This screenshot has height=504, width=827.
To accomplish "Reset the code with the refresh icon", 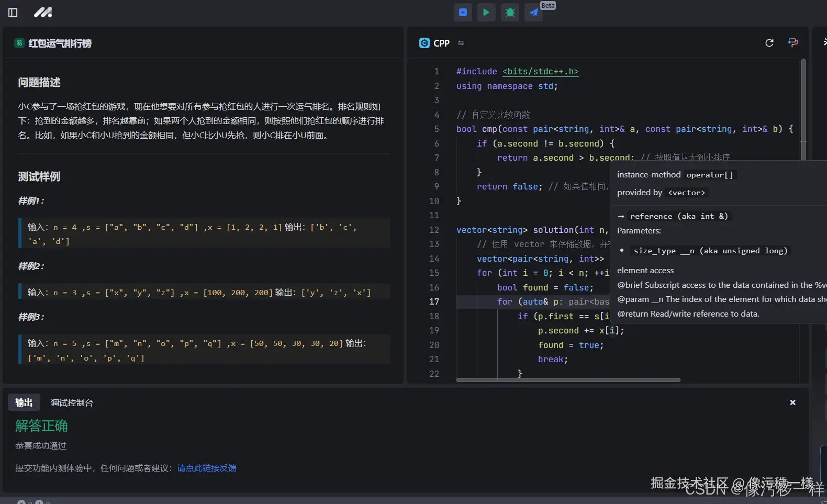I will coord(769,43).
